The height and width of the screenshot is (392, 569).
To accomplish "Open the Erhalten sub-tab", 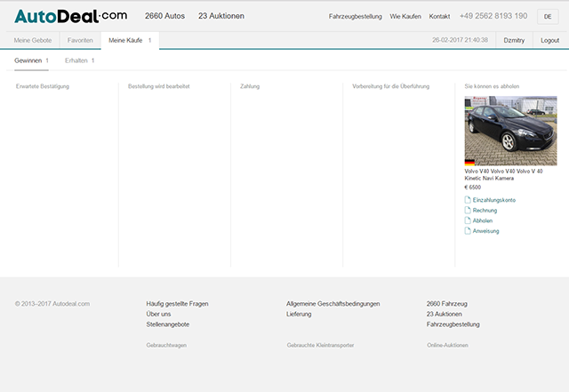I will point(79,60).
